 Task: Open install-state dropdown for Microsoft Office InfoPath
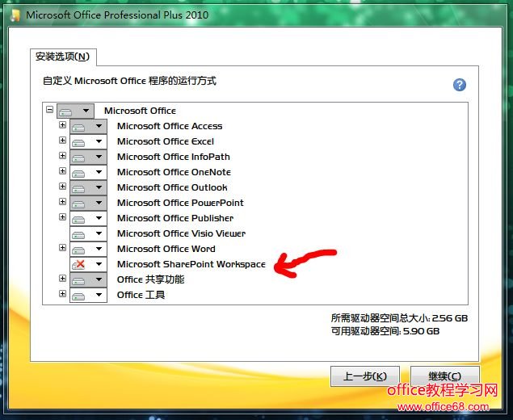click(88, 157)
